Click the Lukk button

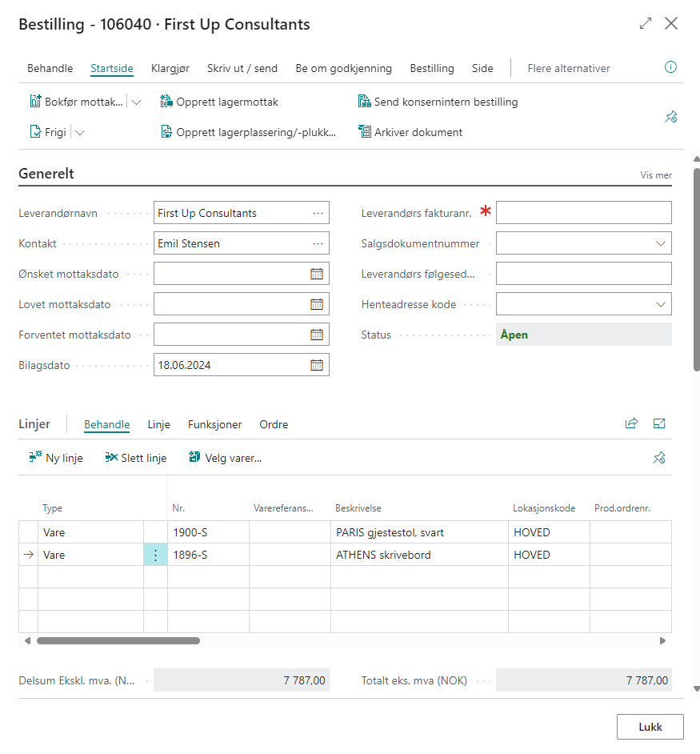click(650, 727)
